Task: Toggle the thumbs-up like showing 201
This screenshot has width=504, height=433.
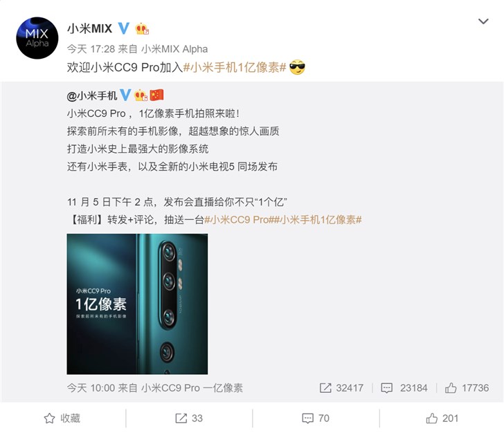Action: coord(442,418)
